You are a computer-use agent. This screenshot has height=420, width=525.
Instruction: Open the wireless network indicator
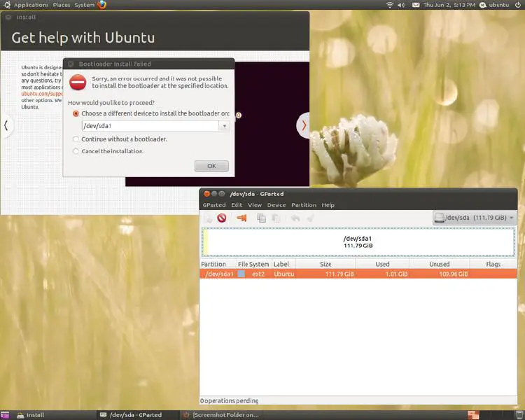coord(389,5)
